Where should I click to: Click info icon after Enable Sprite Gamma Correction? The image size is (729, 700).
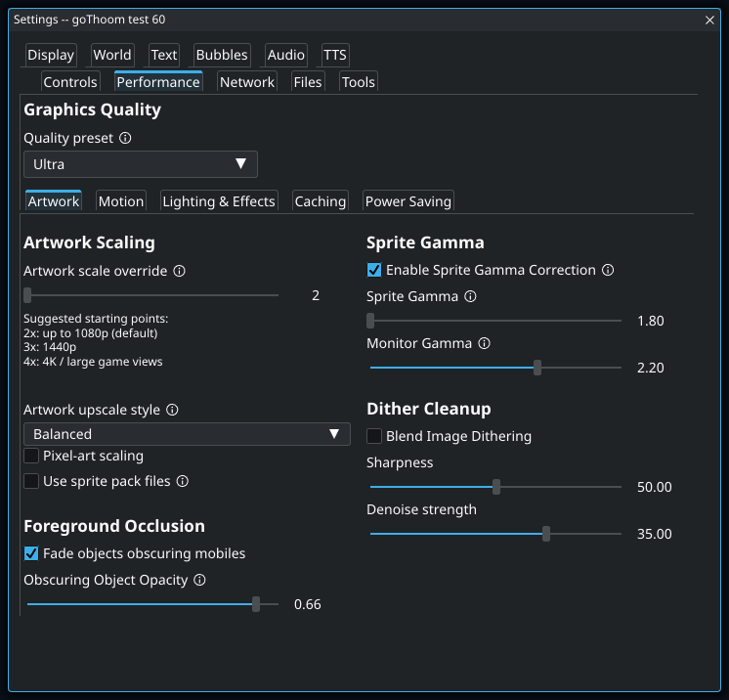point(608,270)
